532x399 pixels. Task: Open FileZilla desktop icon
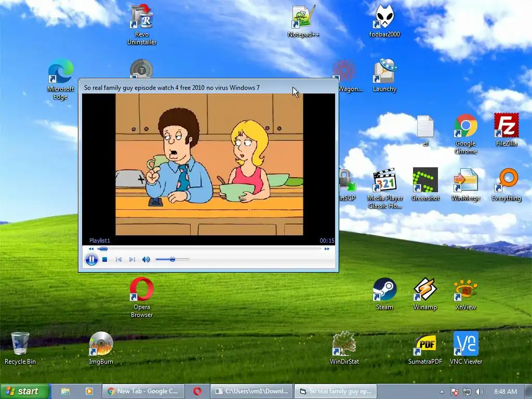[506, 130]
